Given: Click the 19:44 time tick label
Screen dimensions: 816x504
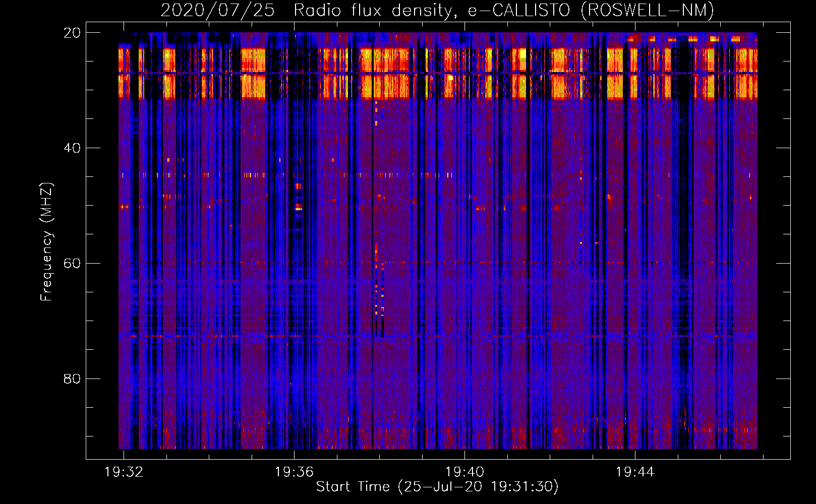Looking at the screenshot, I should click(x=635, y=472).
